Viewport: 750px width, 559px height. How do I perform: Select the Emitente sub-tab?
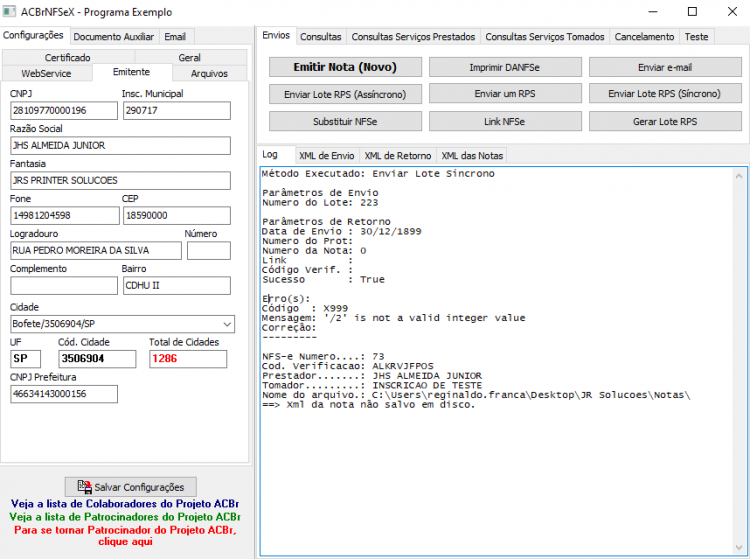(132, 72)
